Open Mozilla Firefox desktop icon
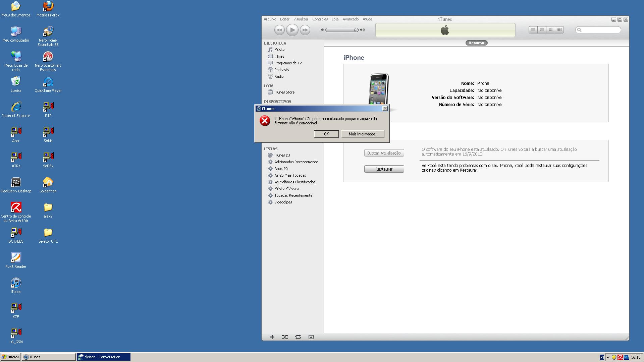The width and height of the screenshot is (644, 362). coord(48,9)
